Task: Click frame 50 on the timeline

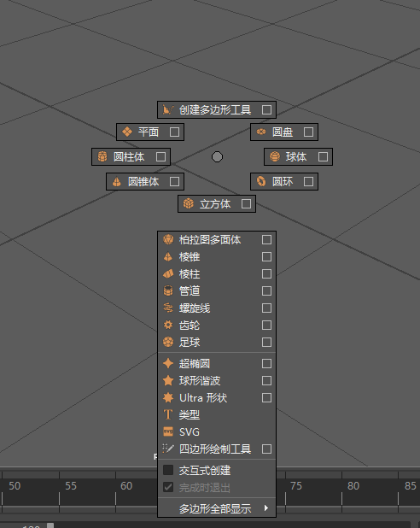Action: click(x=15, y=486)
